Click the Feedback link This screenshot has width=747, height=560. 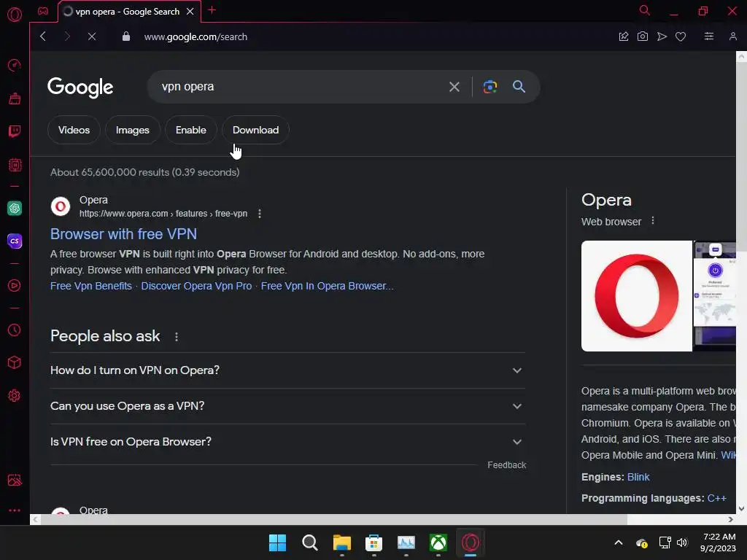tap(506, 464)
